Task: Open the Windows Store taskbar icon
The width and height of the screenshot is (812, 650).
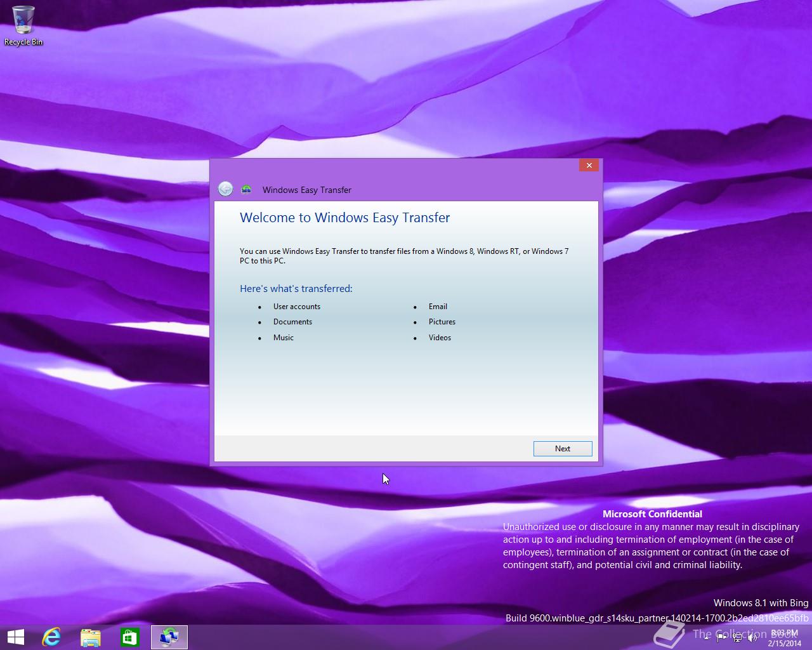Action: [x=130, y=637]
